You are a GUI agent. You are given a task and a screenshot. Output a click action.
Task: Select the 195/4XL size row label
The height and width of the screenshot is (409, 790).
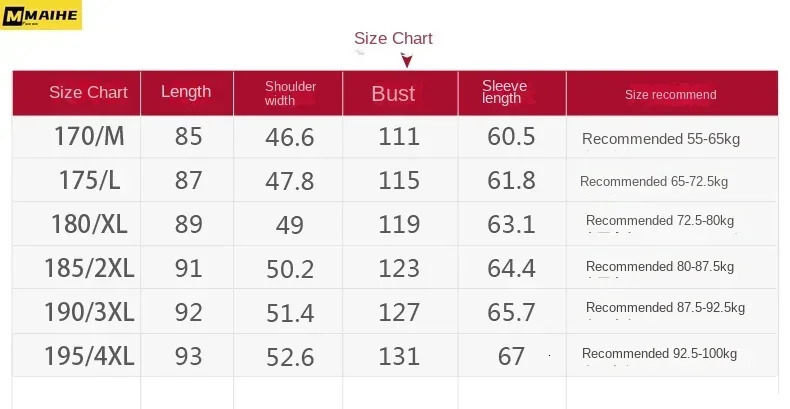coord(88,355)
